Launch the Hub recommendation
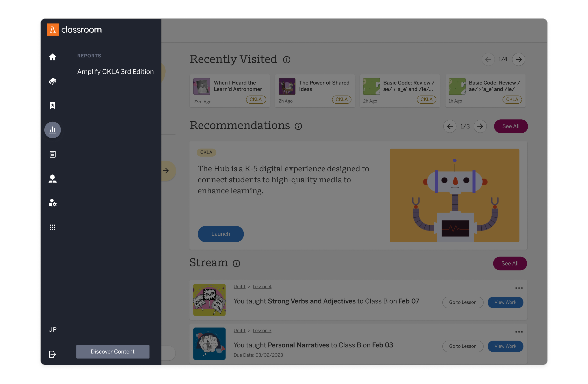 [220, 234]
